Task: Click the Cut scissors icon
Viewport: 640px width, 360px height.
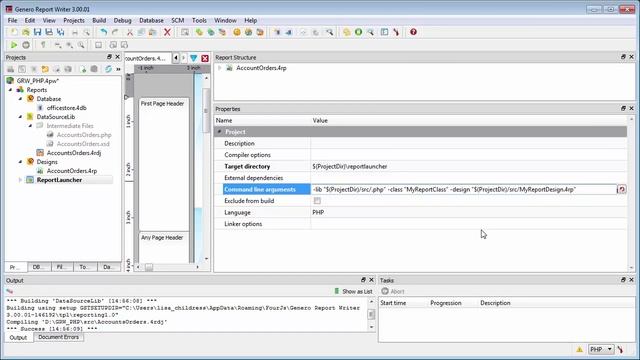Action: point(130,32)
